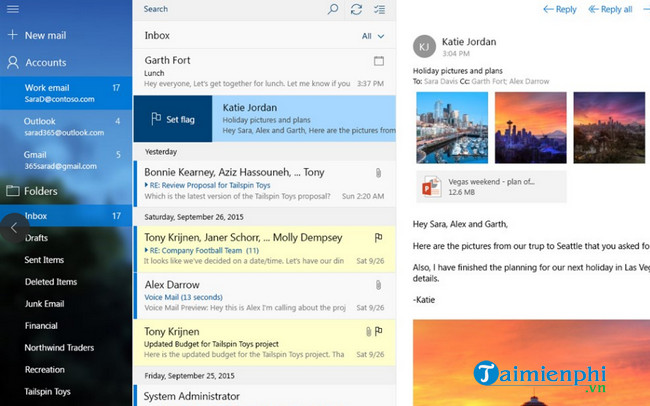Open the All filter dropdown
The image size is (650, 406).
click(x=373, y=36)
